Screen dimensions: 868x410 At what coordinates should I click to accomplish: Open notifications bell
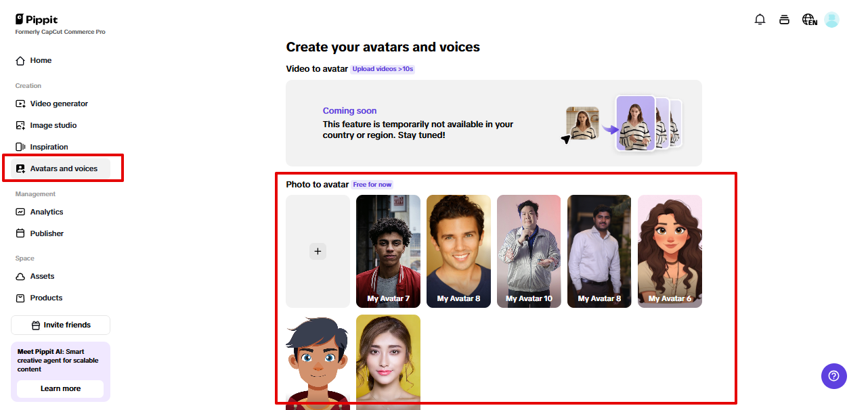[760, 20]
